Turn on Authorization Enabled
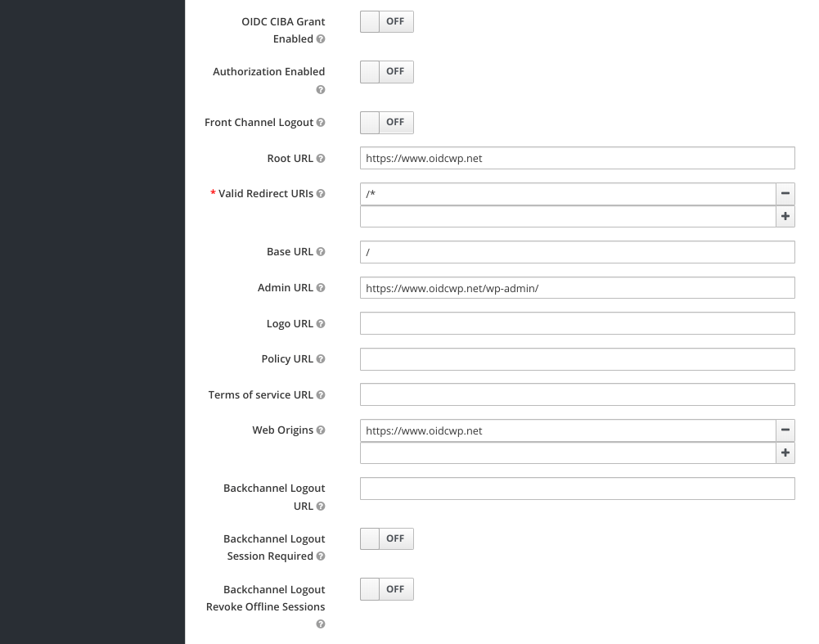819x644 pixels. [386, 71]
